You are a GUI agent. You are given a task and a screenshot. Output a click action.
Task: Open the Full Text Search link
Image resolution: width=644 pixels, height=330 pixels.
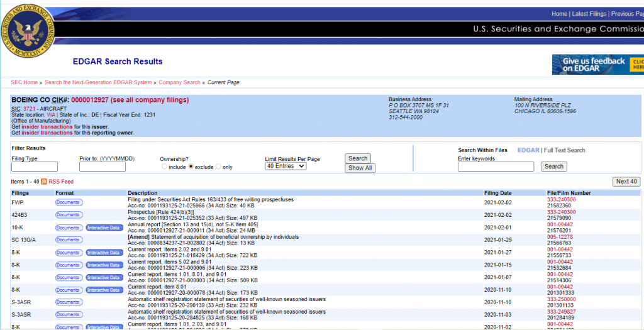564,150
